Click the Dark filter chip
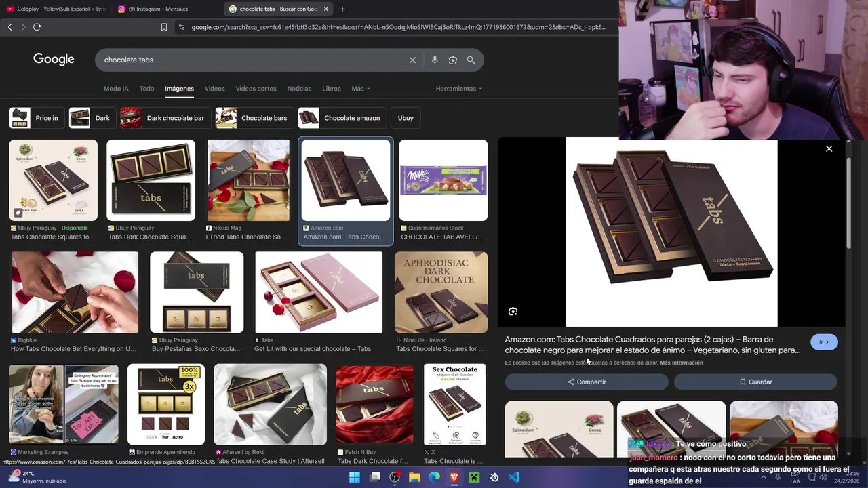The height and width of the screenshot is (488, 868). [x=92, y=118]
